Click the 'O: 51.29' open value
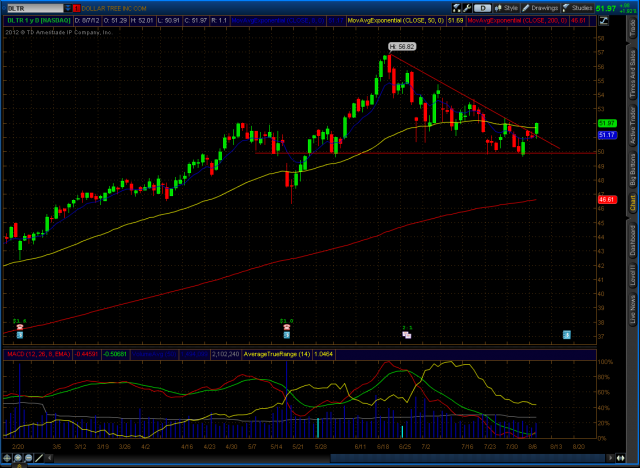 point(115,20)
